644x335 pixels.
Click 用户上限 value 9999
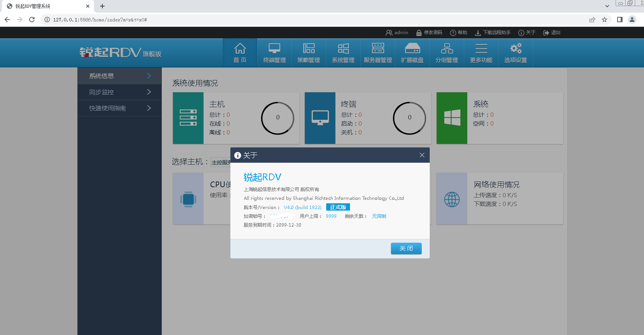click(331, 216)
